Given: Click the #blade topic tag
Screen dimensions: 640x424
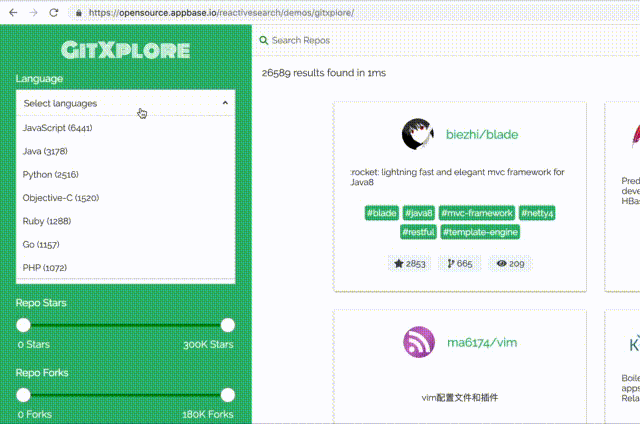Looking at the screenshot, I should pyautogui.click(x=381, y=213).
